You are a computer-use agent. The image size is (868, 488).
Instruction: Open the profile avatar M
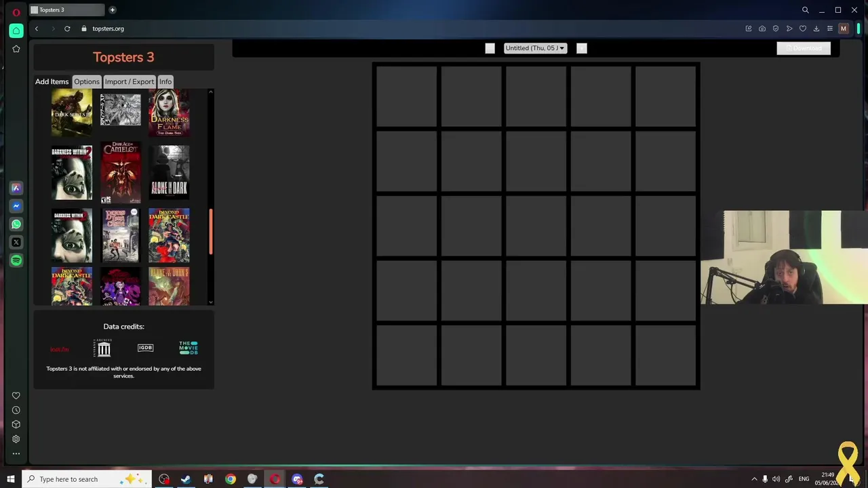pyautogui.click(x=844, y=28)
